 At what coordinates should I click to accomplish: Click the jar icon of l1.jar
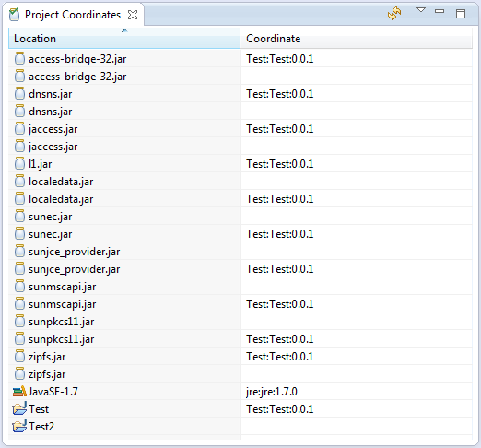point(19,163)
